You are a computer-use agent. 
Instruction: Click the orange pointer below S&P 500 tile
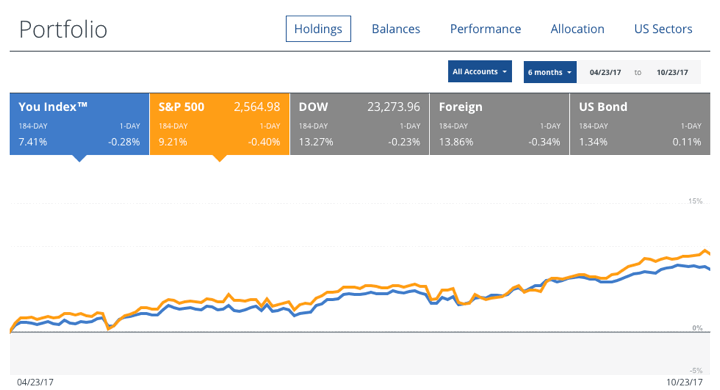[219, 158]
